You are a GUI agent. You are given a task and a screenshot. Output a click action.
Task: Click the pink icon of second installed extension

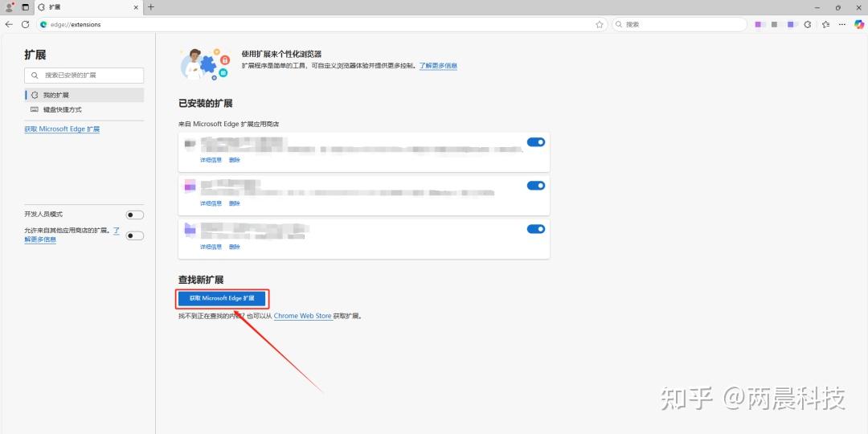(x=190, y=186)
